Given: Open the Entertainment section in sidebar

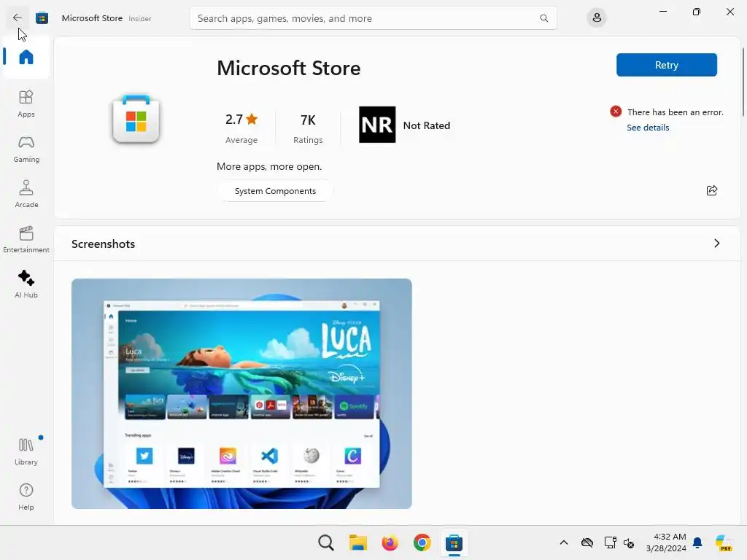Looking at the screenshot, I should pos(26,239).
